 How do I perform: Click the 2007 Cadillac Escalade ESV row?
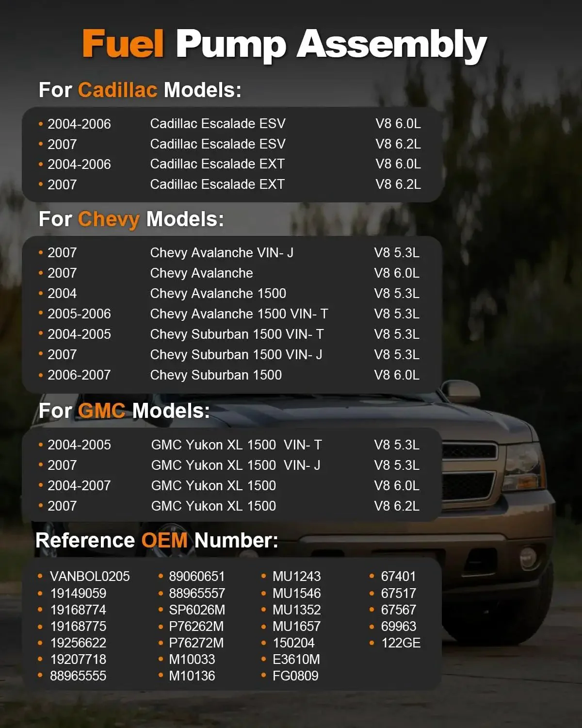[x=229, y=144]
